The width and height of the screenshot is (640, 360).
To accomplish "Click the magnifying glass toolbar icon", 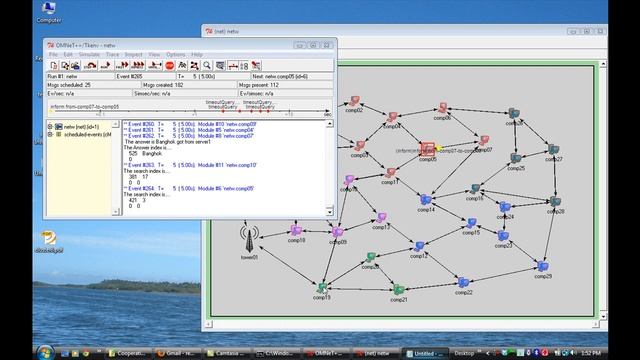I will tap(207, 65).
